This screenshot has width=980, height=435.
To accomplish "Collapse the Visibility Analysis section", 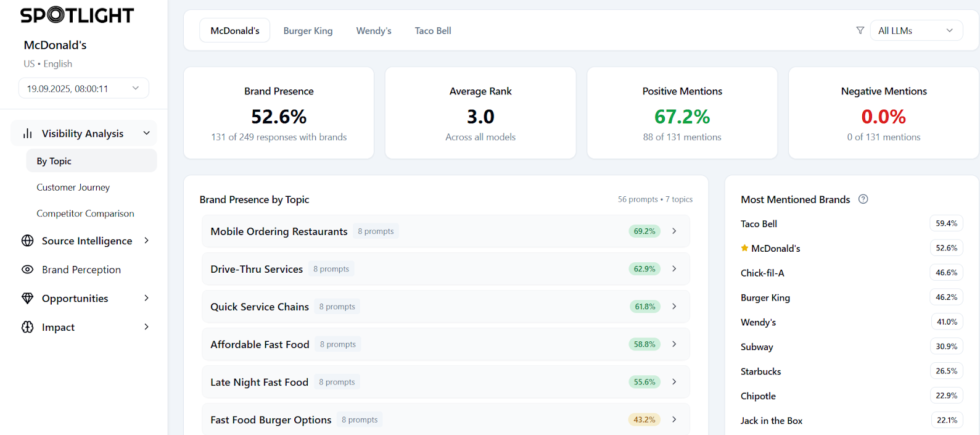I will click(147, 133).
